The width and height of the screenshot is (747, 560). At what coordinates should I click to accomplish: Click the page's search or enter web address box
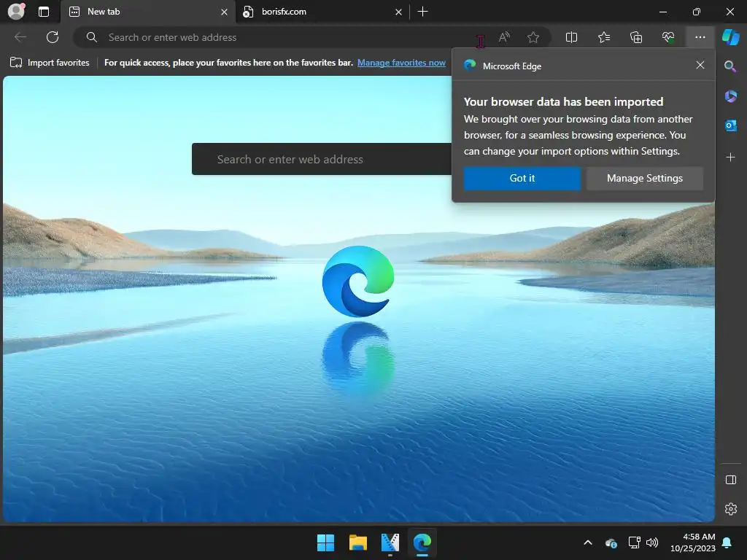coord(322,159)
